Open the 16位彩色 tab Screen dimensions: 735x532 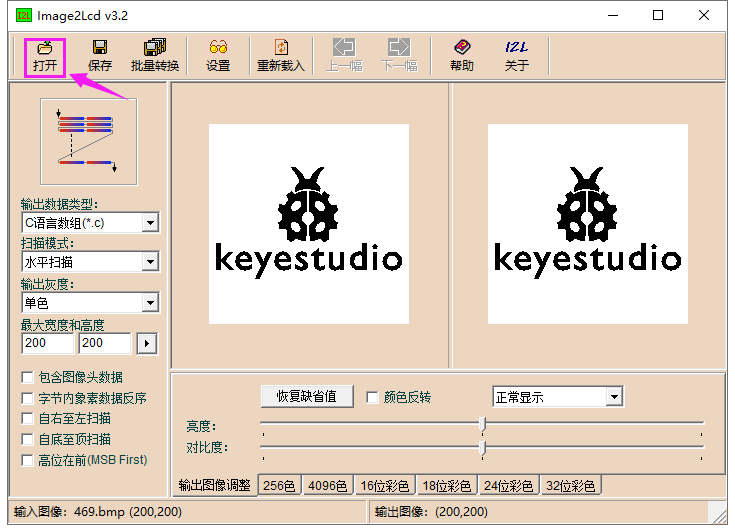pos(385,486)
